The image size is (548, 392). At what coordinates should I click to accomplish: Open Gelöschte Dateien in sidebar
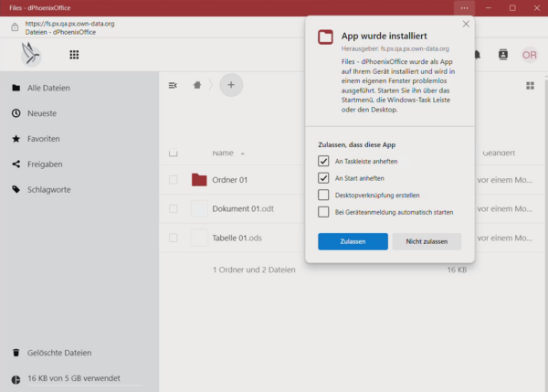tap(59, 353)
